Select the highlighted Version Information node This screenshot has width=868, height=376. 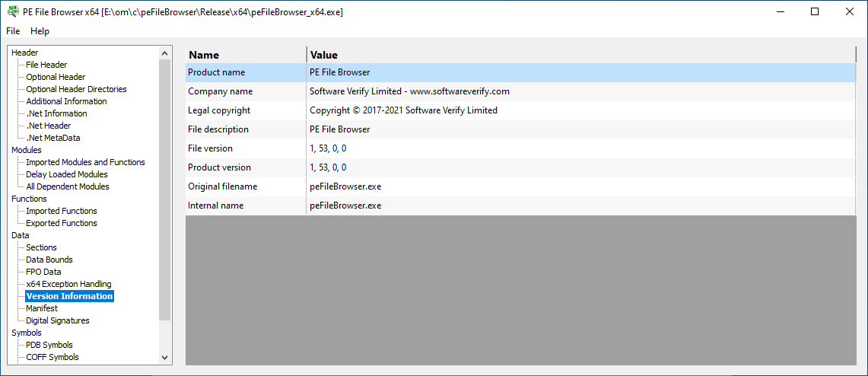(70, 296)
